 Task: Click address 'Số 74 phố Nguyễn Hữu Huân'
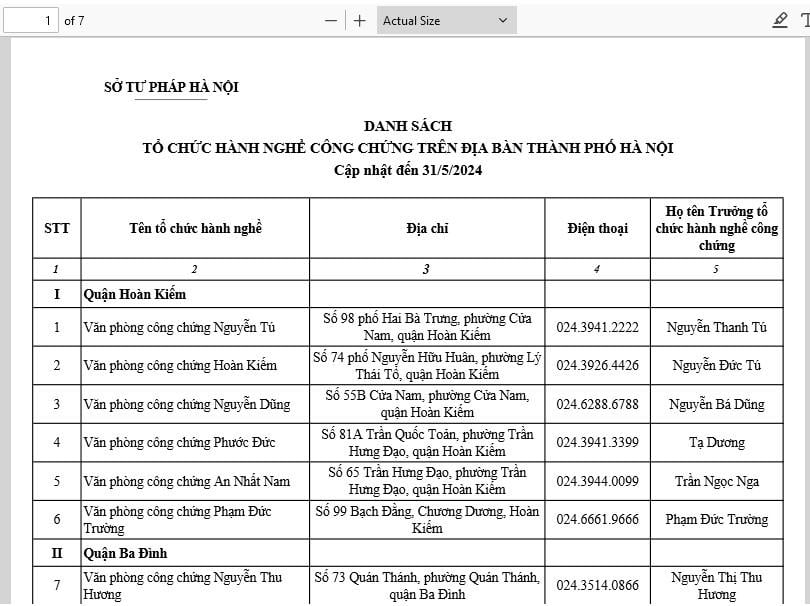click(x=394, y=357)
